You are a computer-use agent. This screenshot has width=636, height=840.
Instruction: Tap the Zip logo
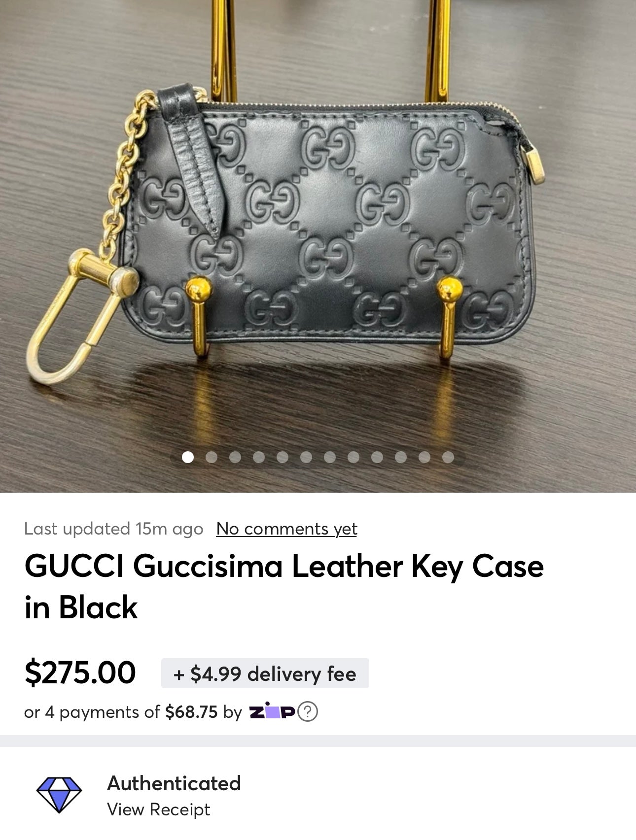(272, 711)
